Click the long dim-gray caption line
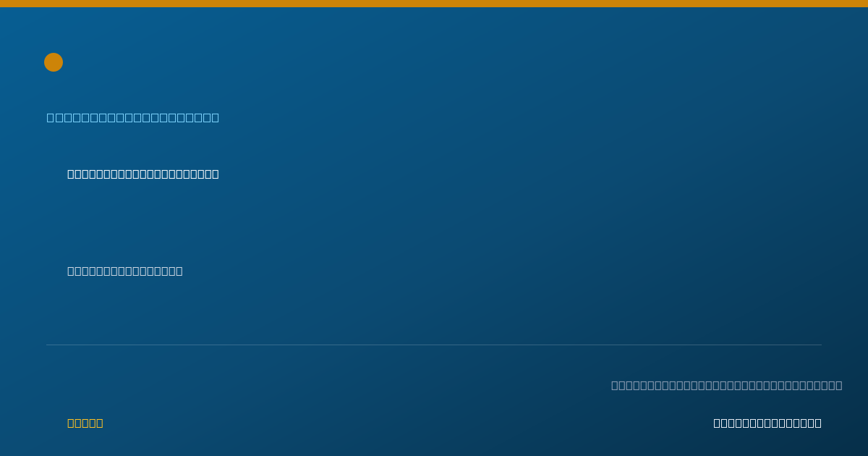This screenshot has width=868, height=456. click(x=727, y=385)
